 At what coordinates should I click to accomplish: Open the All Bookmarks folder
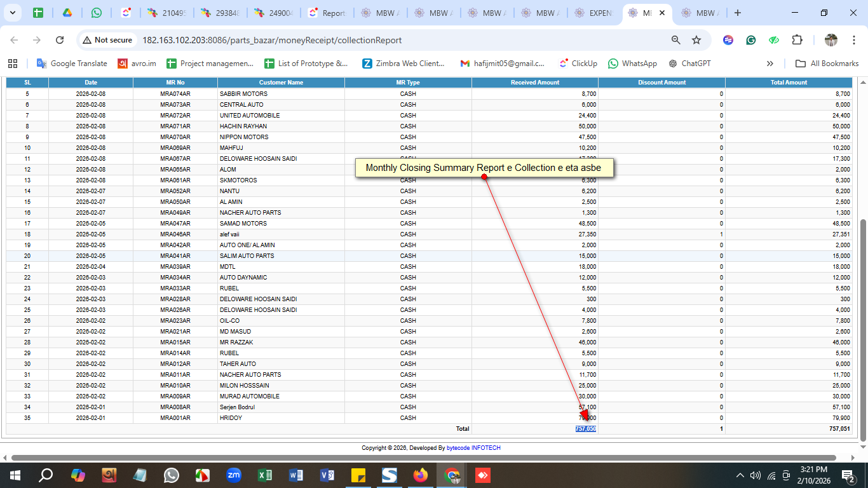827,64
